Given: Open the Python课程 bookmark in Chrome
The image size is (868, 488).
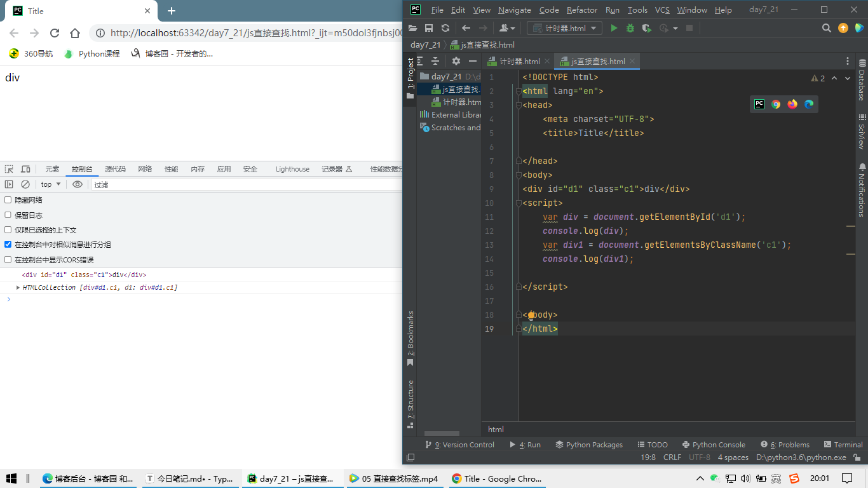Looking at the screenshot, I should pyautogui.click(x=92, y=54).
